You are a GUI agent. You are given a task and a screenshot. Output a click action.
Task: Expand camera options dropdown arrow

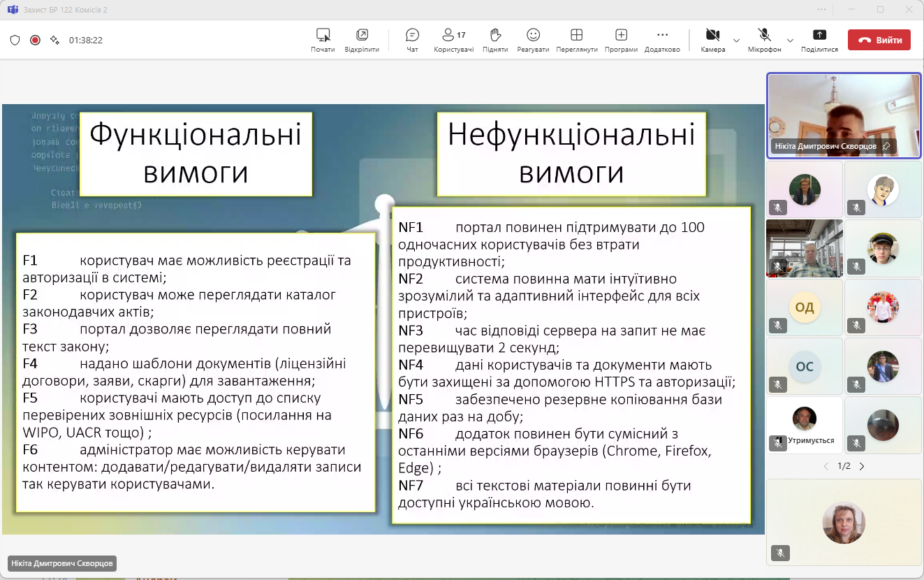pyautogui.click(x=736, y=41)
